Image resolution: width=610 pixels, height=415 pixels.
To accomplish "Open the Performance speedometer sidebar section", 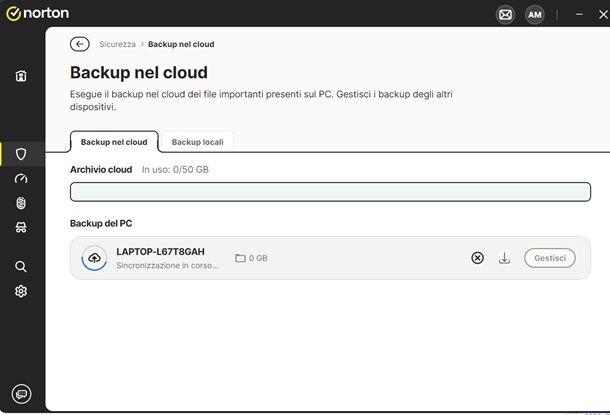I will point(21,179).
